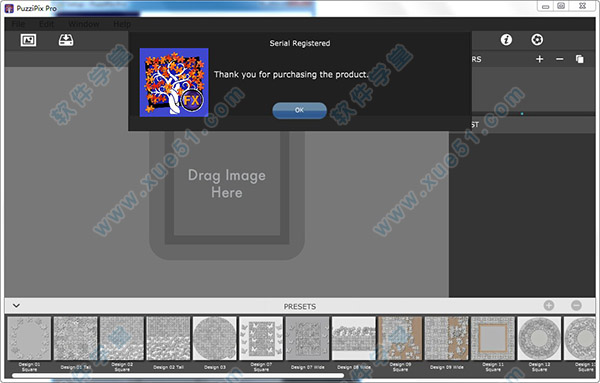
Task: Remove preset with round minus icon
Action: point(576,305)
